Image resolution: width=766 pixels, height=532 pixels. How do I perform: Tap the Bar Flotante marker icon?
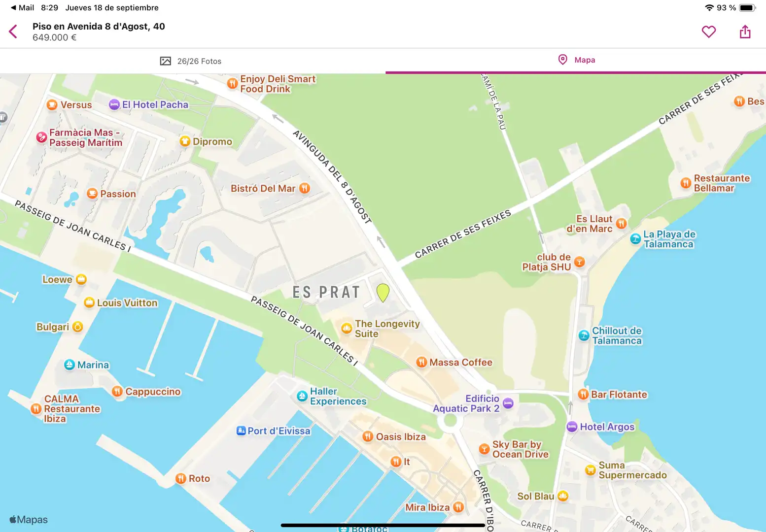click(583, 394)
